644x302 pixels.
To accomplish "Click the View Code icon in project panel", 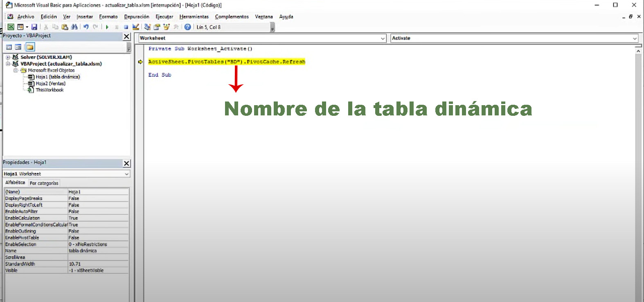I will click(x=9, y=47).
